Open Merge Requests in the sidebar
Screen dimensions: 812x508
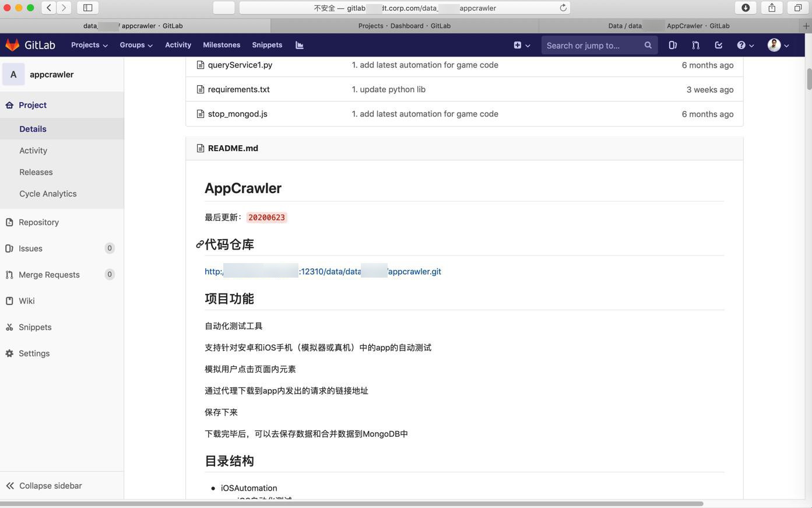tap(49, 275)
